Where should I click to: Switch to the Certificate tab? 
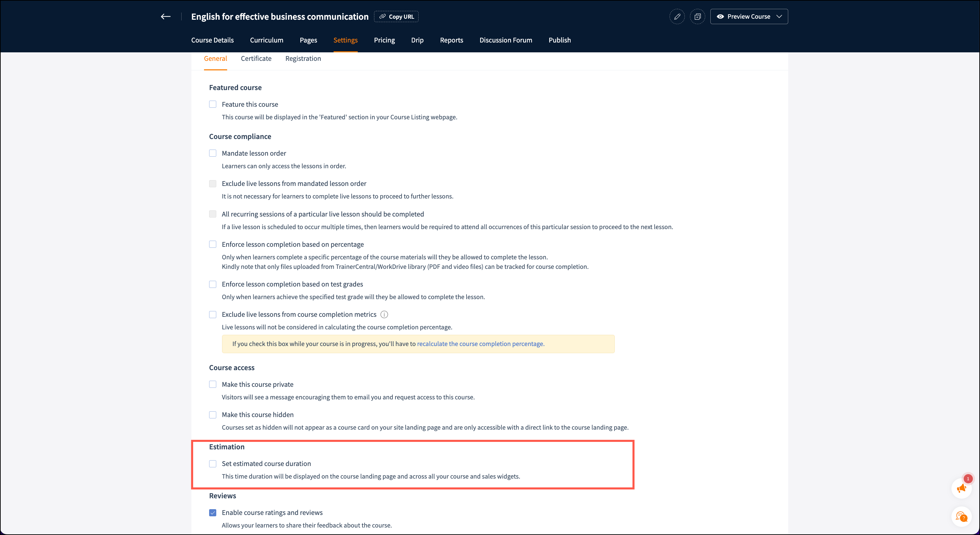pos(256,58)
